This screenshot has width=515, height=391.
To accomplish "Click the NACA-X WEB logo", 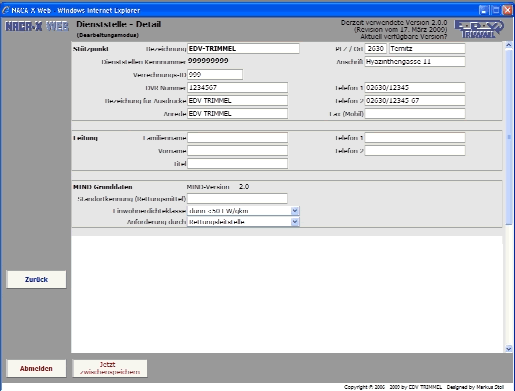I will tap(37, 26).
